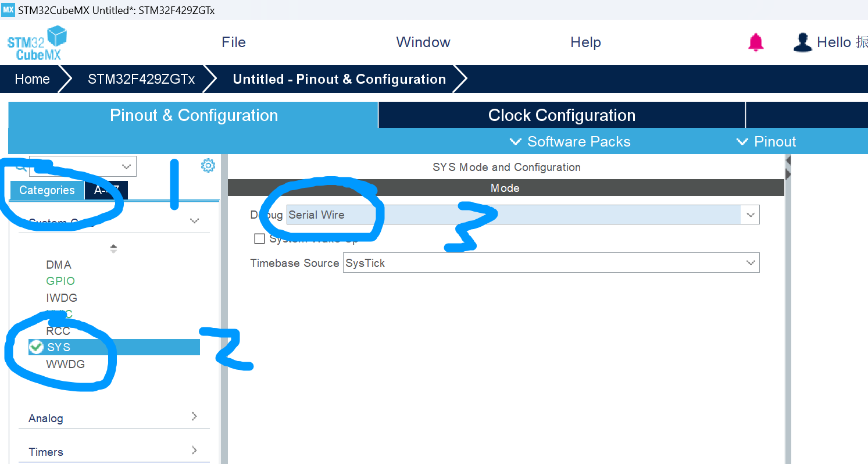Collapse the System Core category chevron
Screen dimensions: 868x464
tap(195, 221)
